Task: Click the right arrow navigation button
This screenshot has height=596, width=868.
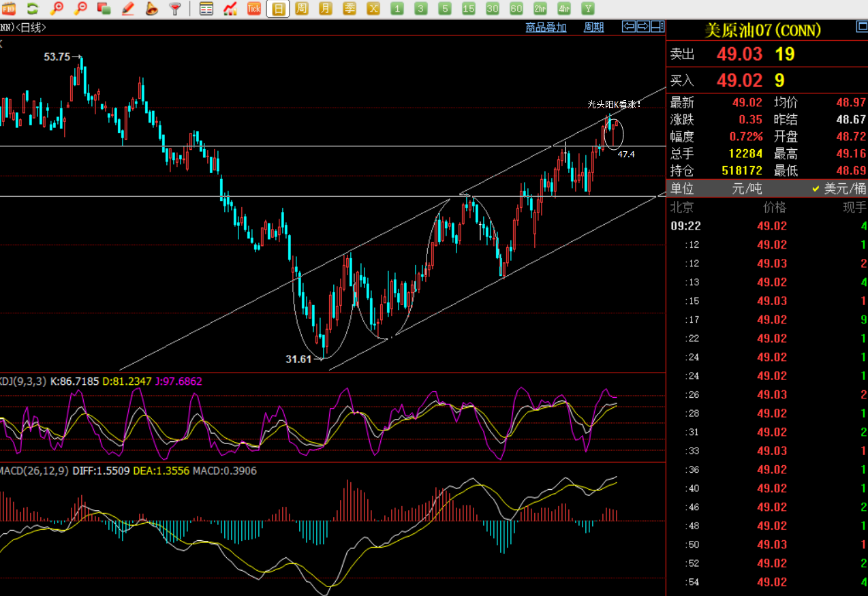Action: click(643, 27)
